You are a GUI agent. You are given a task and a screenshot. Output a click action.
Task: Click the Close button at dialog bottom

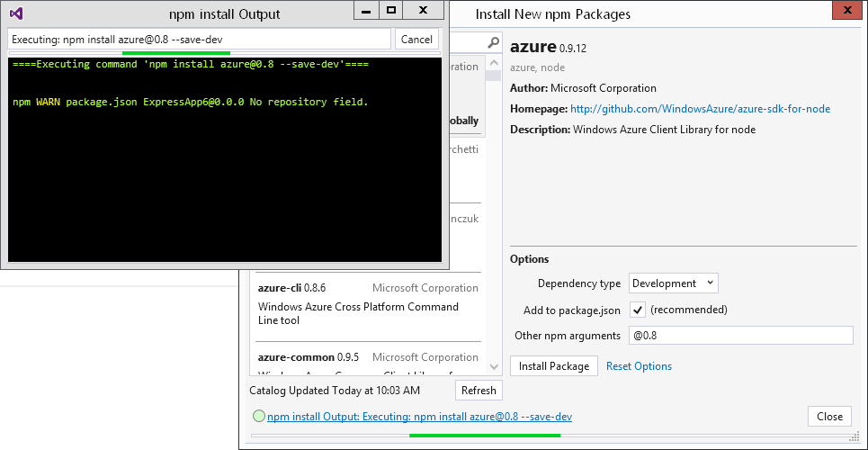point(829,416)
